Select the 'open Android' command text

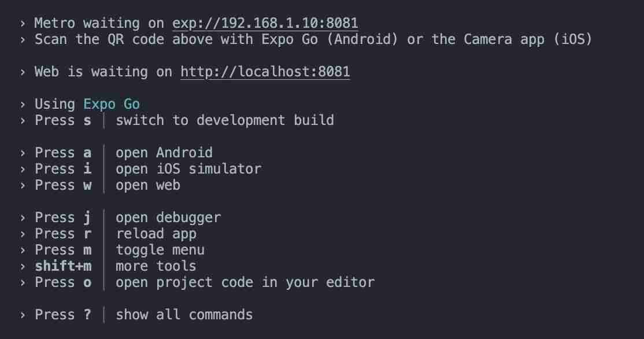[164, 153]
